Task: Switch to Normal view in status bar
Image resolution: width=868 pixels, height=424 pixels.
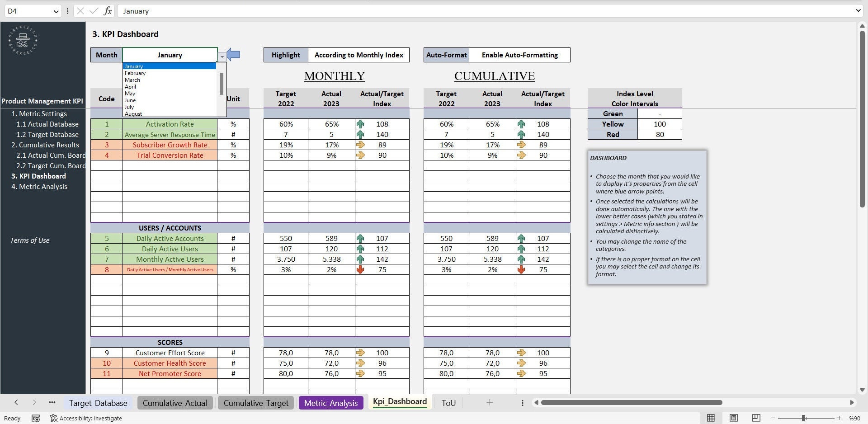Action: coord(711,418)
